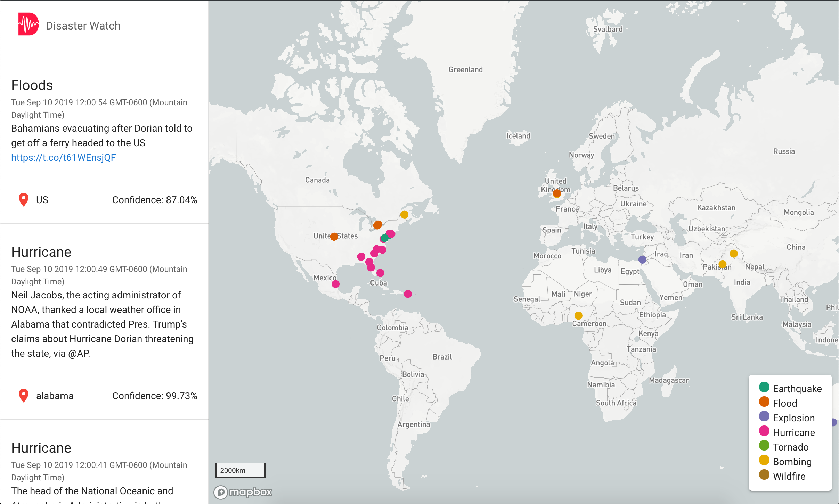The height and width of the screenshot is (504, 839).
Task: Click Explosion purple legend dot
Action: 764,416
